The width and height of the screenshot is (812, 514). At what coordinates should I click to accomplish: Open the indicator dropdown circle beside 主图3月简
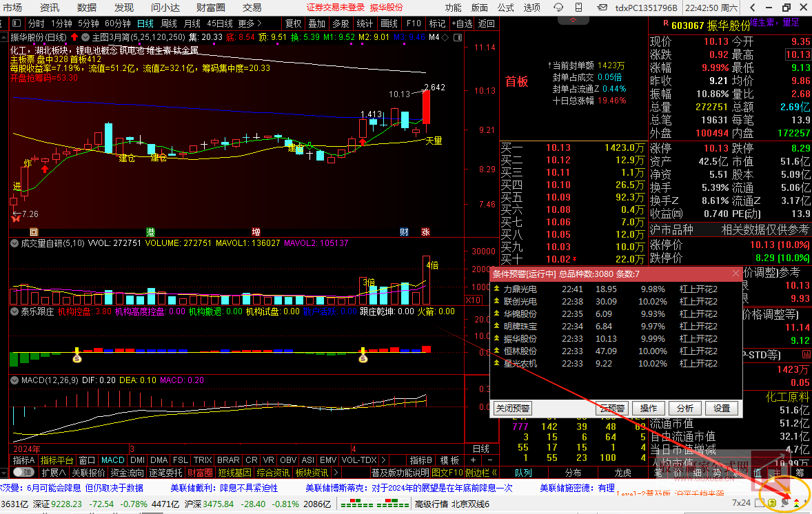point(85,37)
